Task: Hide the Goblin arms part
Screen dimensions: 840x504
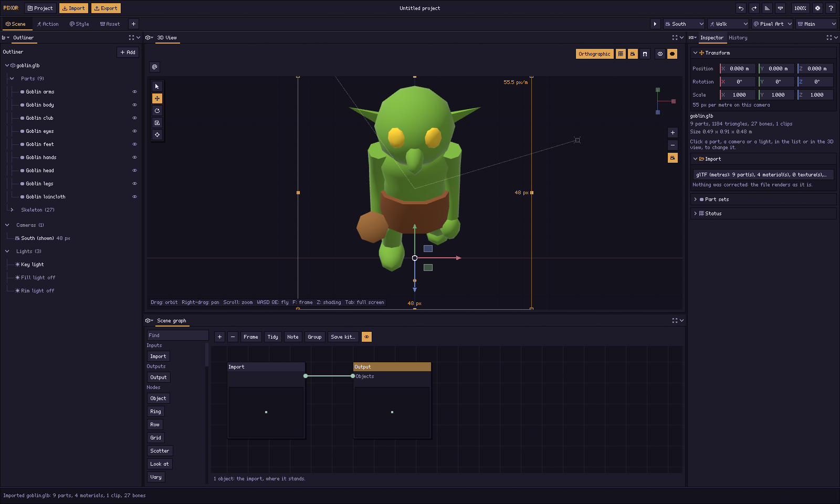Action: [x=134, y=92]
